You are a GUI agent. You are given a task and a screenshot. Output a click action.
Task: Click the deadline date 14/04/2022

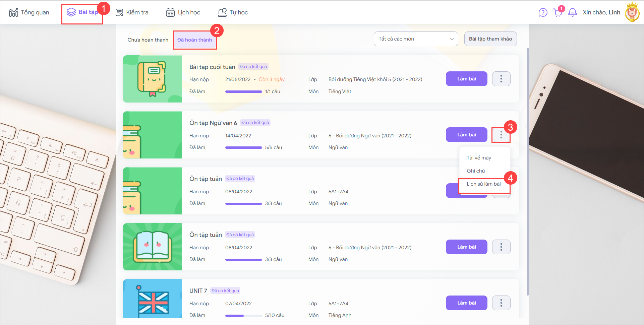238,136
